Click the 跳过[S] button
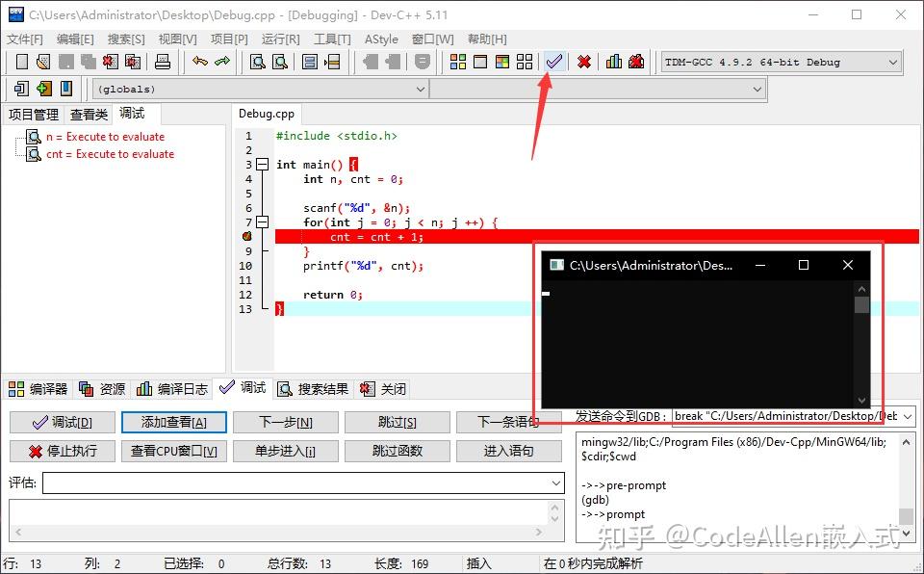924x574 pixels. point(398,423)
